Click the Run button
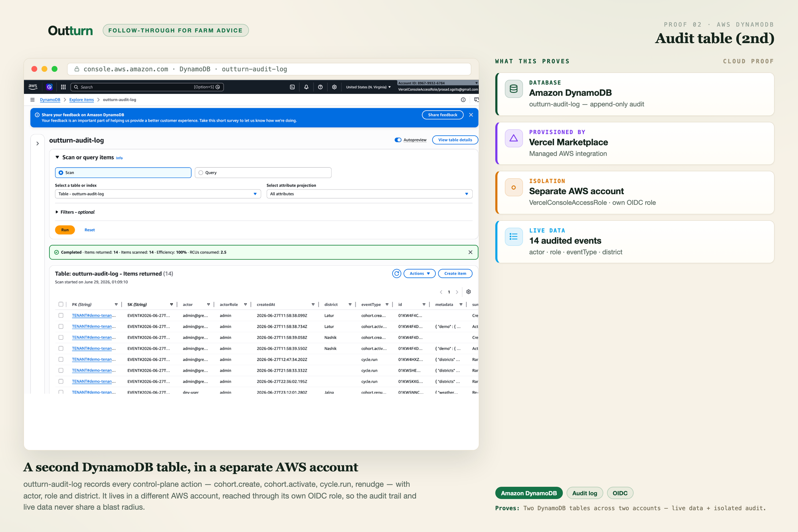Image resolution: width=798 pixels, height=532 pixels. (x=65, y=230)
